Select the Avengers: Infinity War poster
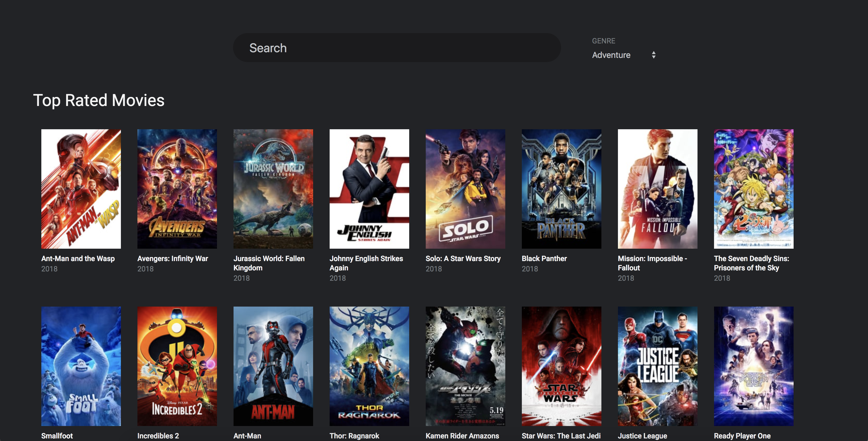868x441 pixels. point(177,189)
